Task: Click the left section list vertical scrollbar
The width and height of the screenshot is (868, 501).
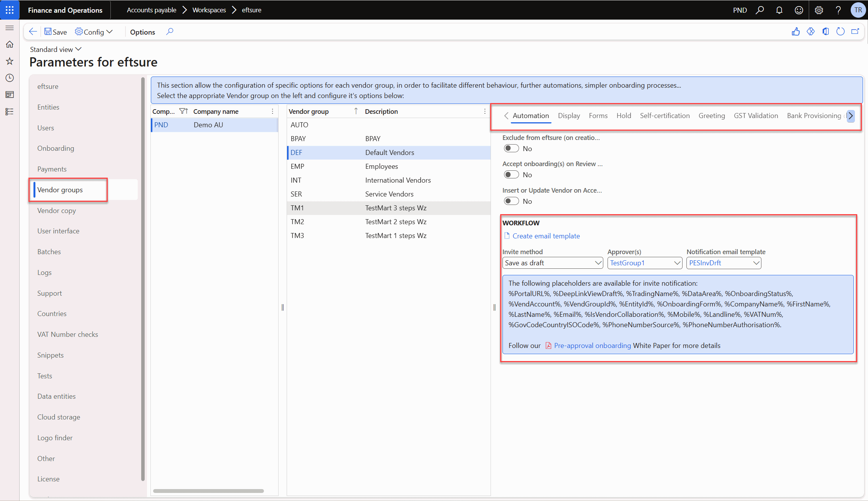Action: tap(143, 279)
